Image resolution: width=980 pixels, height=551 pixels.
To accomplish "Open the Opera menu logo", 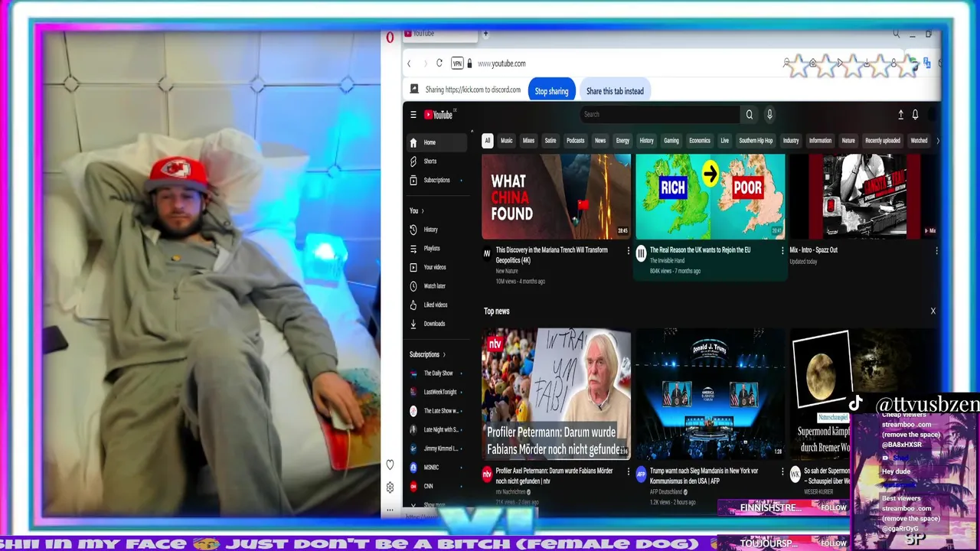I will [390, 37].
